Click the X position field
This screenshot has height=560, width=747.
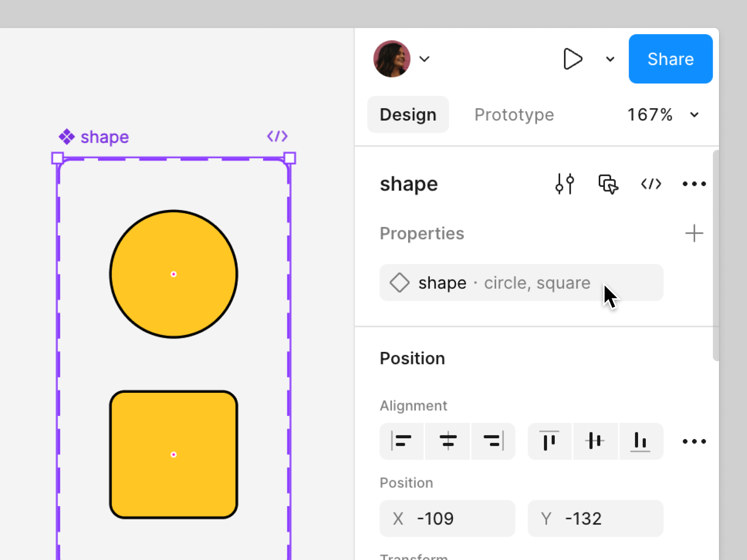click(447, 518)
